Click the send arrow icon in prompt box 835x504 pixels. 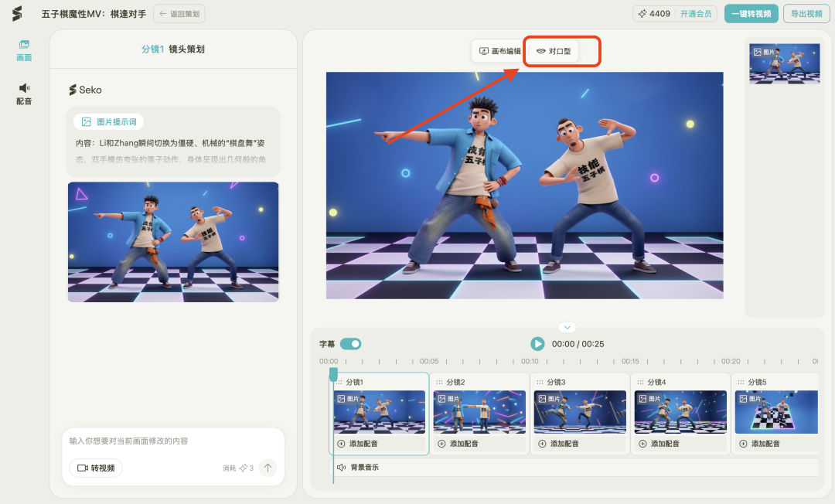point(268,468)
